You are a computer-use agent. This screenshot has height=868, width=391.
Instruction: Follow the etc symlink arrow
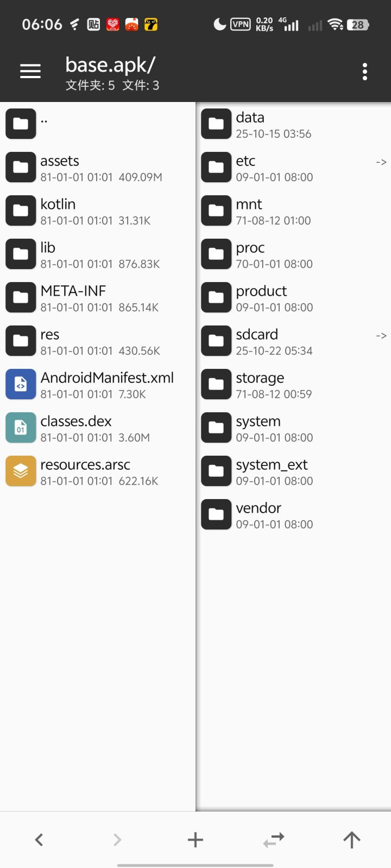pyautogui.click(x=381, y=162)
